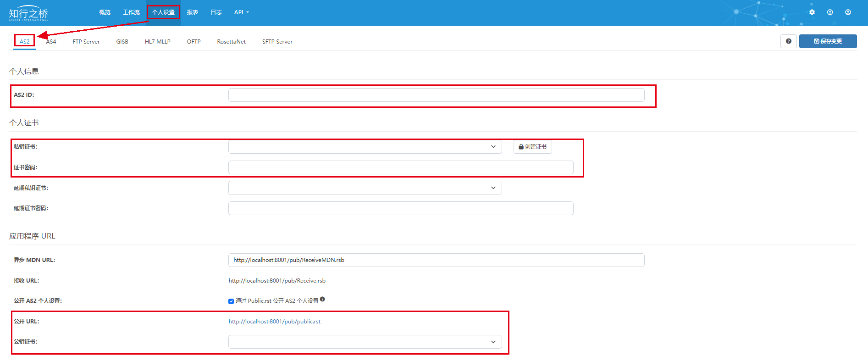This screenshot has height=356, width=868.
Task: Click the help question mark icon in header
Action: (x=830, y=12)
